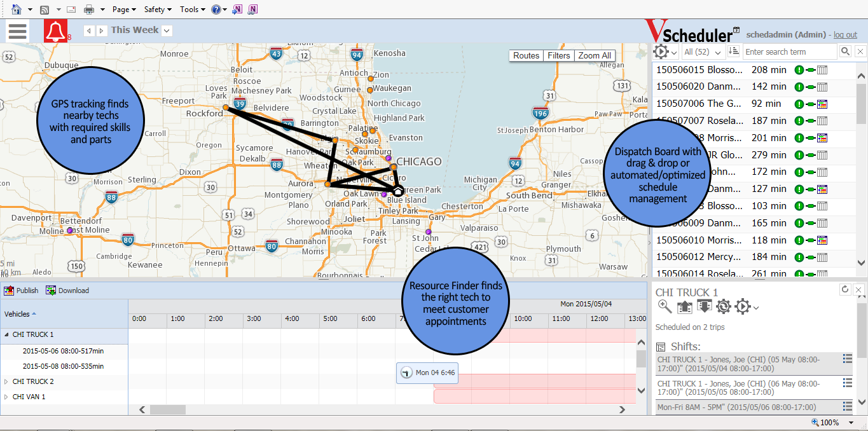
Task: Select job 150506012 Mercy... row
Action: pos(754,257)
